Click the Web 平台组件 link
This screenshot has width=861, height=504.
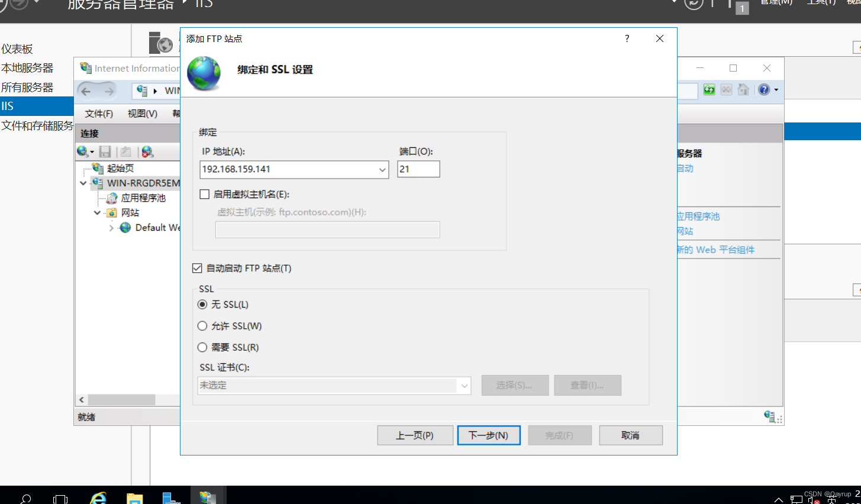click(x=716, y=250)
